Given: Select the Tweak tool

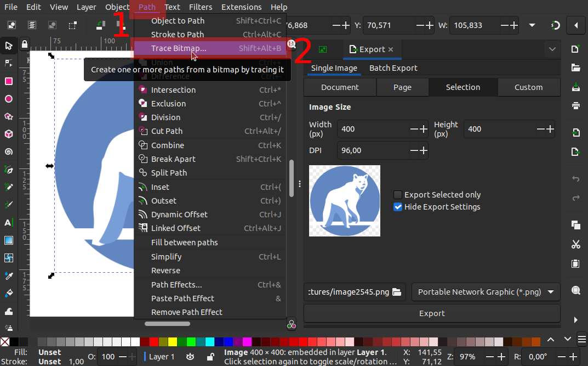Looking at the screenshot, I should [x=9, y=311].
